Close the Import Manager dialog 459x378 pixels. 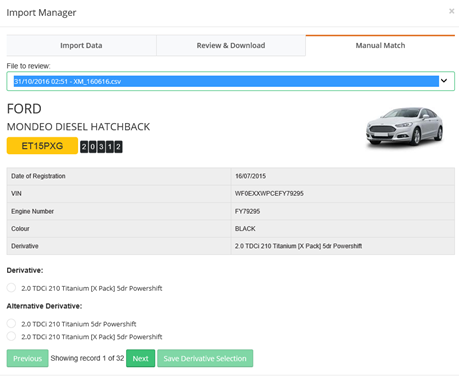tap(451, 11)
